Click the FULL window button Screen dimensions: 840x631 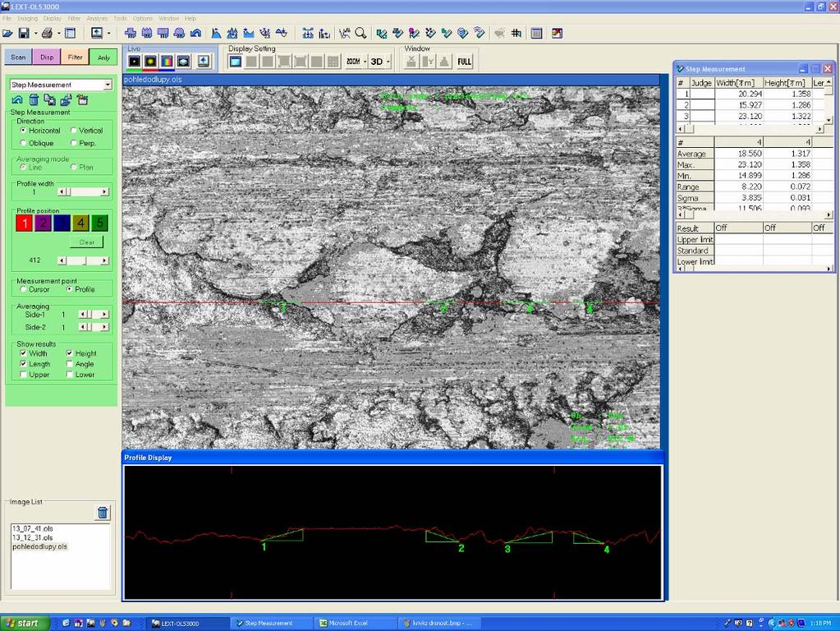point(465,62)
